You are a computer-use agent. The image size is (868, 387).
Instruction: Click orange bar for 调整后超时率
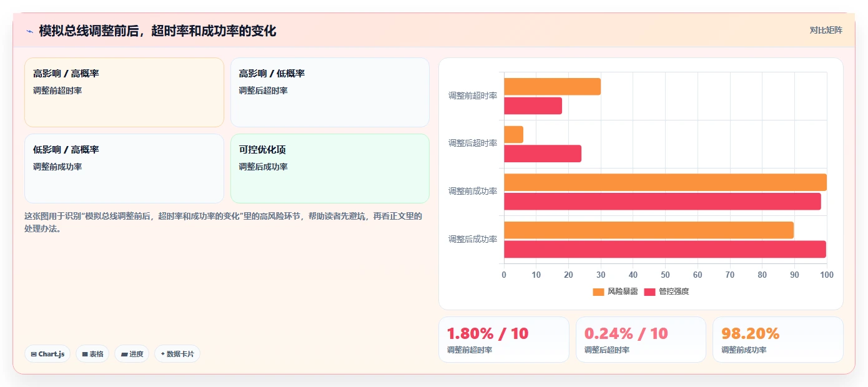pos(513,135)
